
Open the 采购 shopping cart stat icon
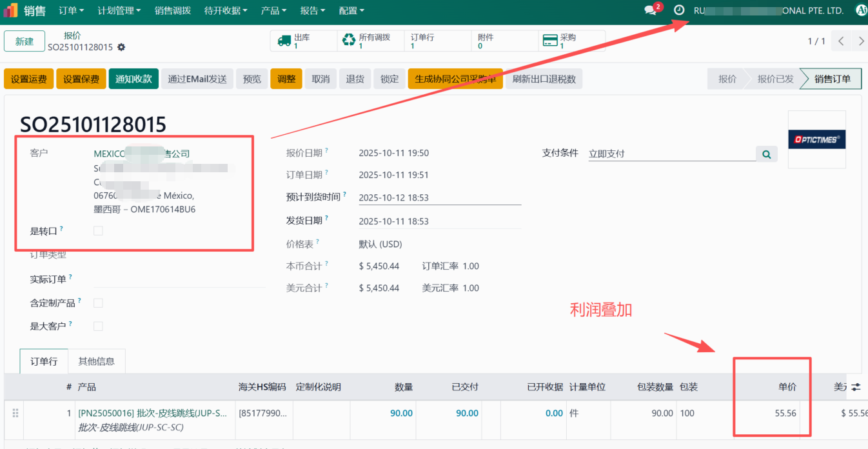551,40
